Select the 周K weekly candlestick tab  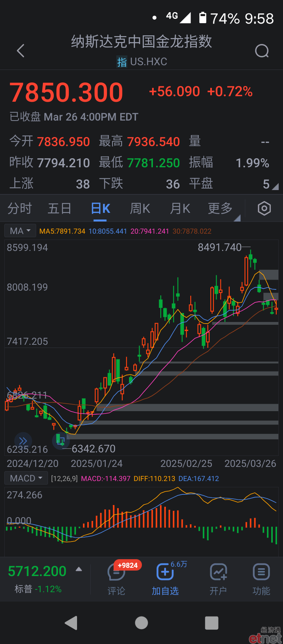click(x=140, y=209)
